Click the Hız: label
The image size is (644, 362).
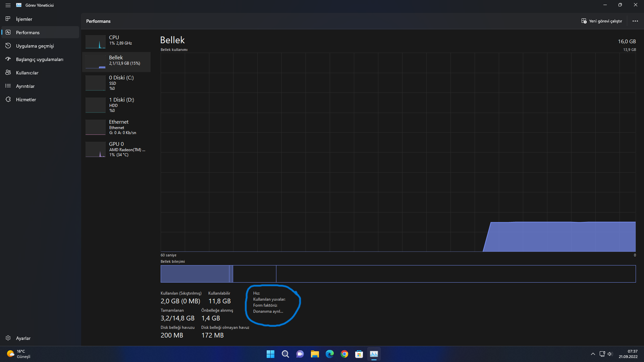[x=257, y=293]
